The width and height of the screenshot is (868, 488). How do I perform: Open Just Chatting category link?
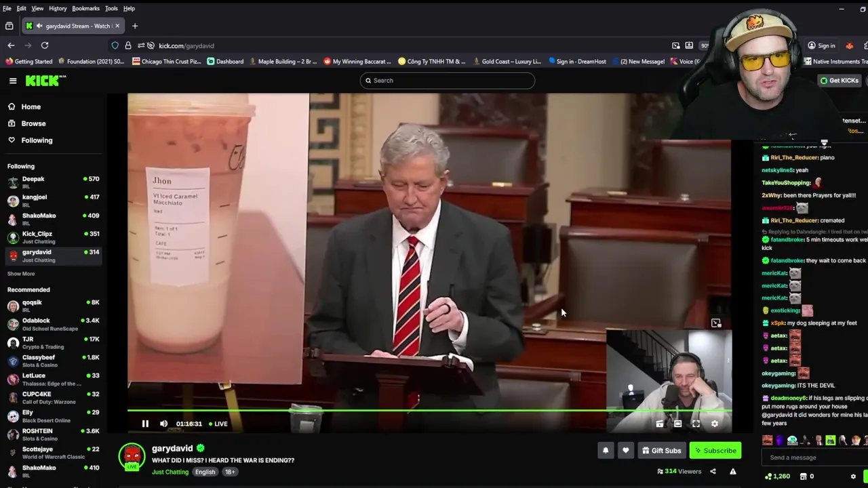coord(170,472)
